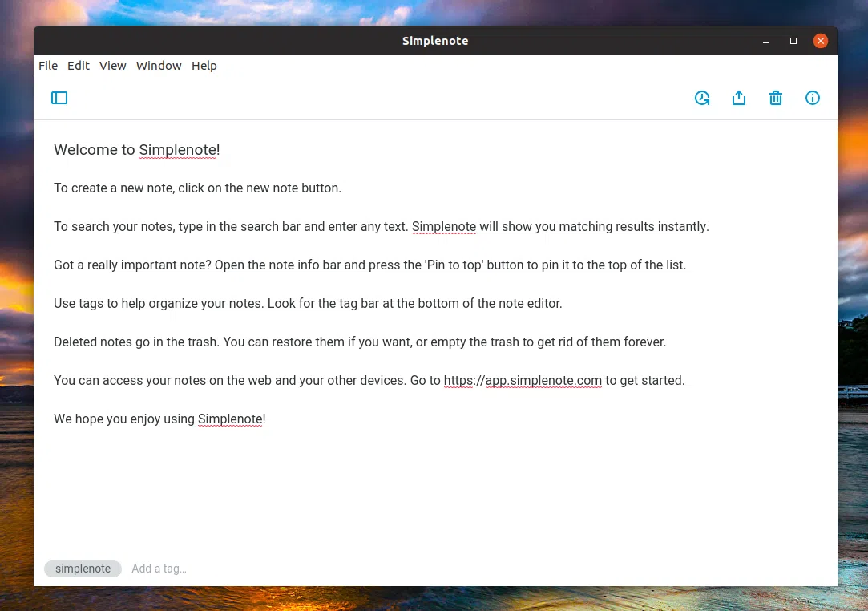Click the sentence about pinning notes
This screenshot has height=611, width=868.
(x=369, y=265)
